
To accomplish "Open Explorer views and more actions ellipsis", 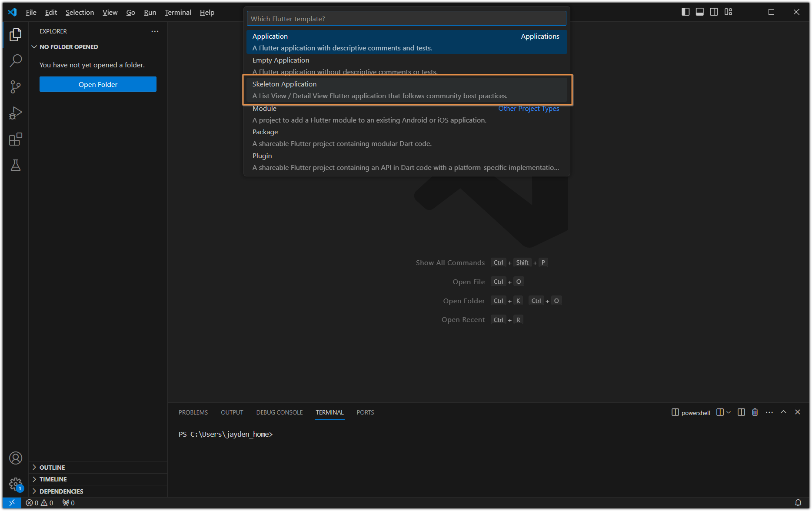I will [x=155, y=31].
